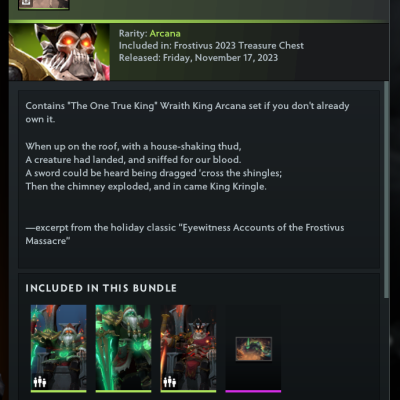Viewport: 400px width, 400px height.
Task: Select the small loading screen image
Action: 254,349
